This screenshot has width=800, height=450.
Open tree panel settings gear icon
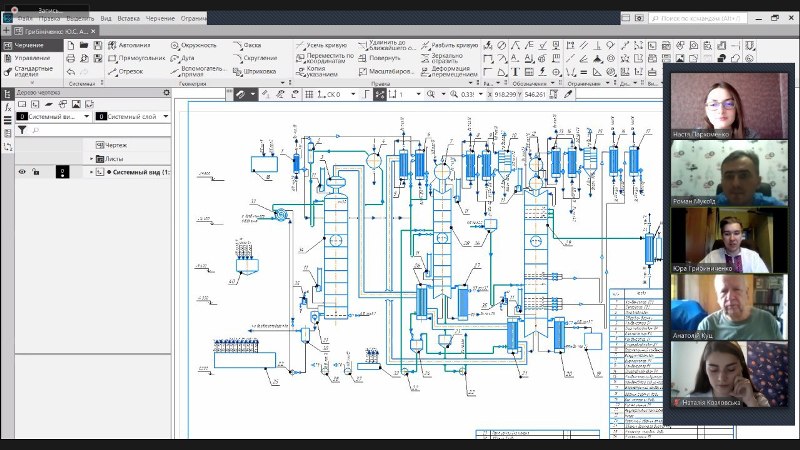[x=167, y=93]
